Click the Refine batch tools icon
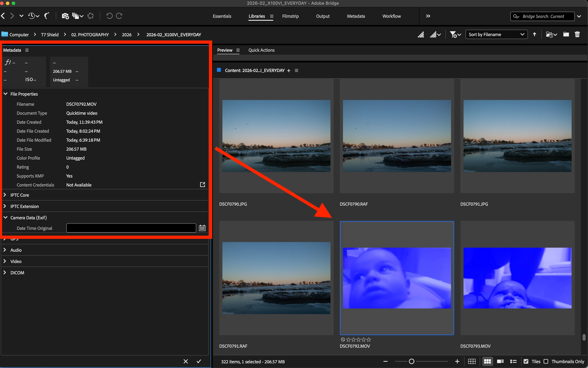The height and width of the screenshot is (368, 588). (x=76, y=16)
